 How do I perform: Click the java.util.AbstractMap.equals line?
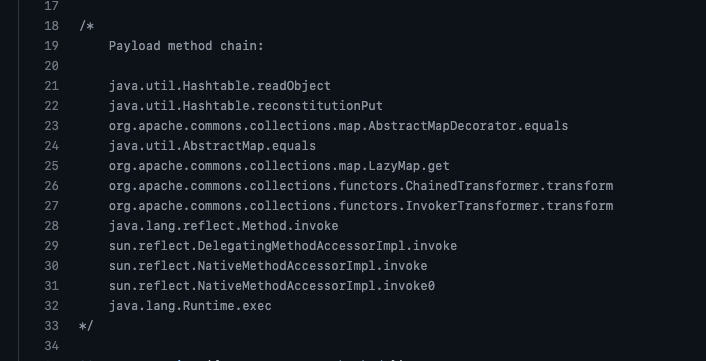click(212, 146)
